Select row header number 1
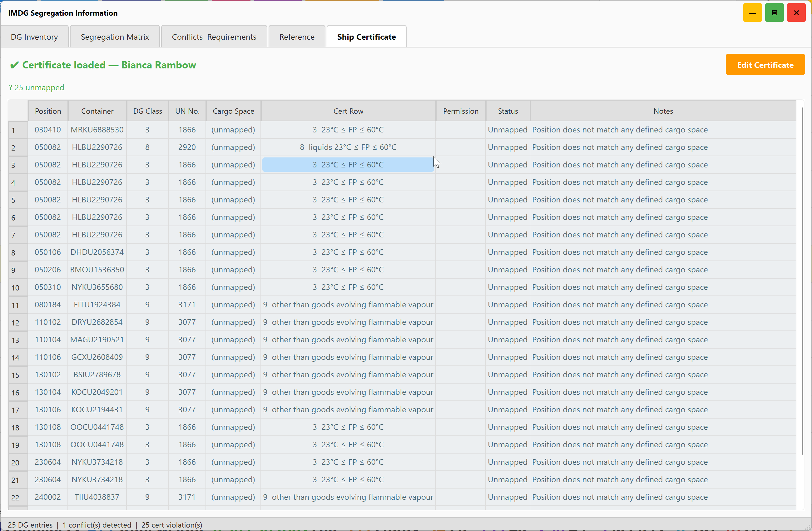 [x=18, y=130]
